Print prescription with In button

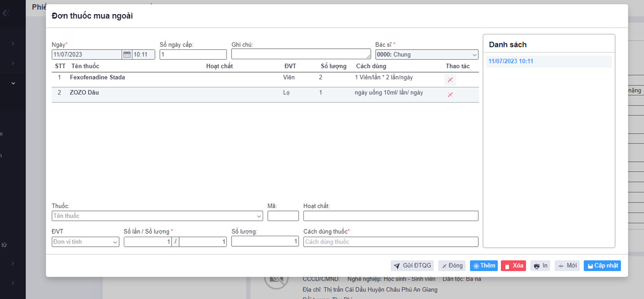pyautogui.click(x=541, y=266)
